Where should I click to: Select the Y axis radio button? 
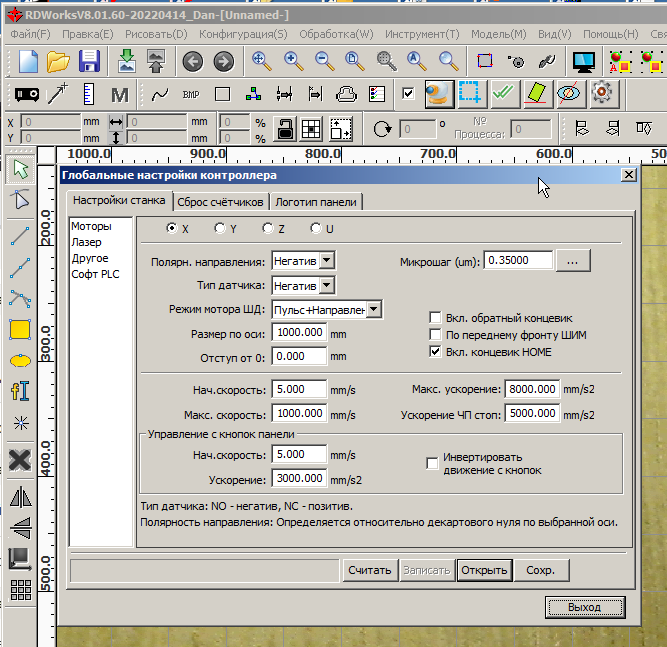click(x=220, y=228)
